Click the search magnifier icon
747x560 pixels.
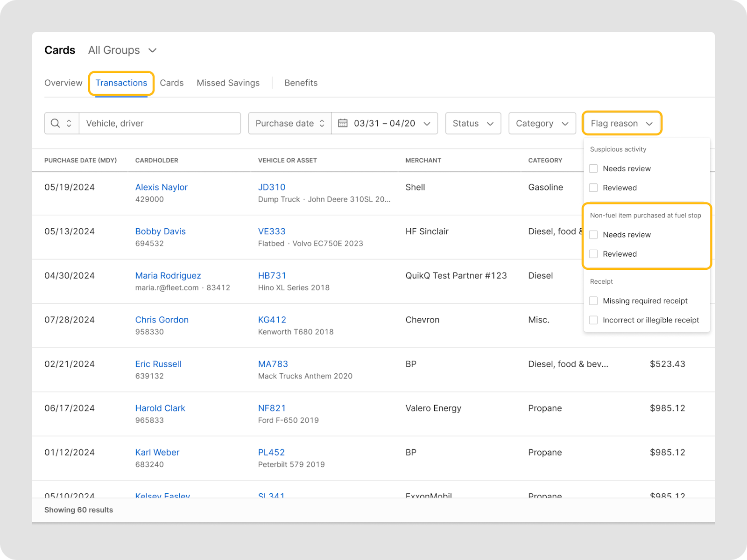[56, 123]
